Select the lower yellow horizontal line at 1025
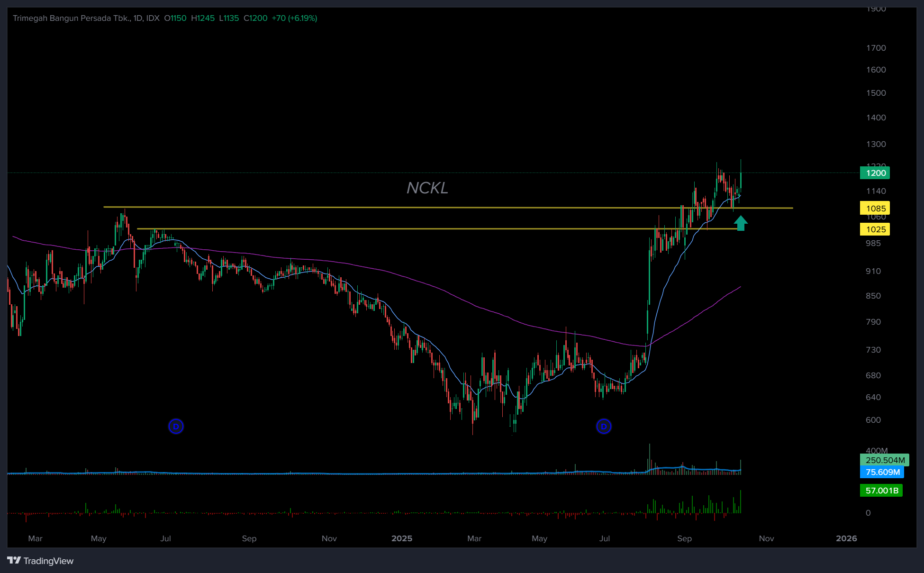 pos(379,229)
